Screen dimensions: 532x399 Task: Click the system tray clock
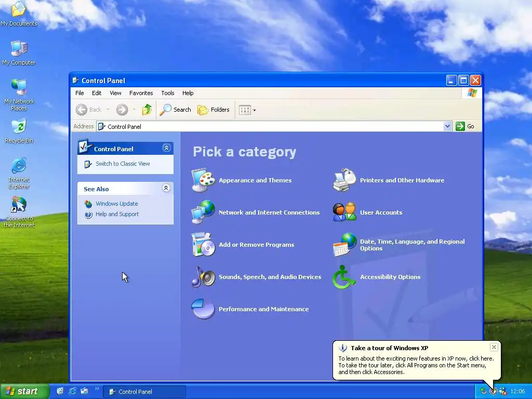tap(517, 392)
